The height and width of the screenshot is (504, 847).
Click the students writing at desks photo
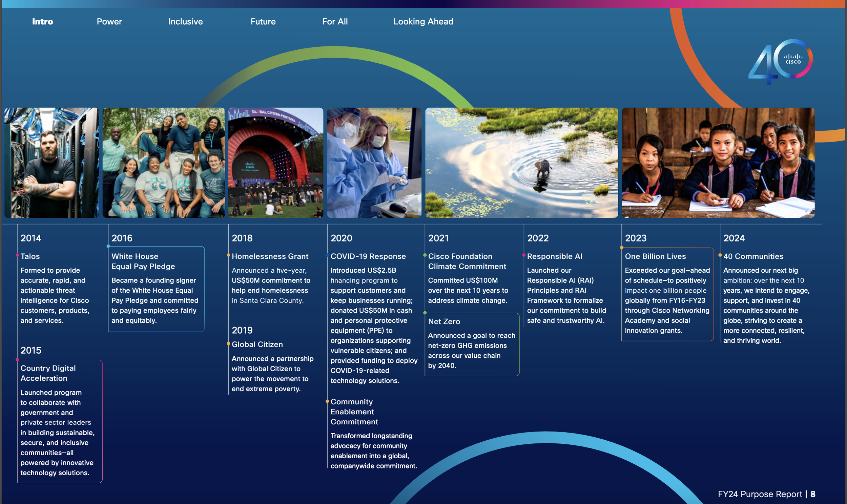[718, 162]
